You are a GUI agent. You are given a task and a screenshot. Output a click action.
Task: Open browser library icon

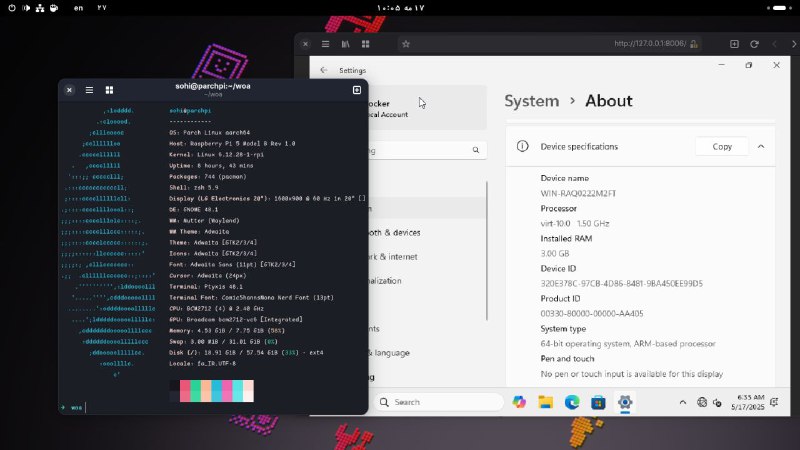pos(345,44)
